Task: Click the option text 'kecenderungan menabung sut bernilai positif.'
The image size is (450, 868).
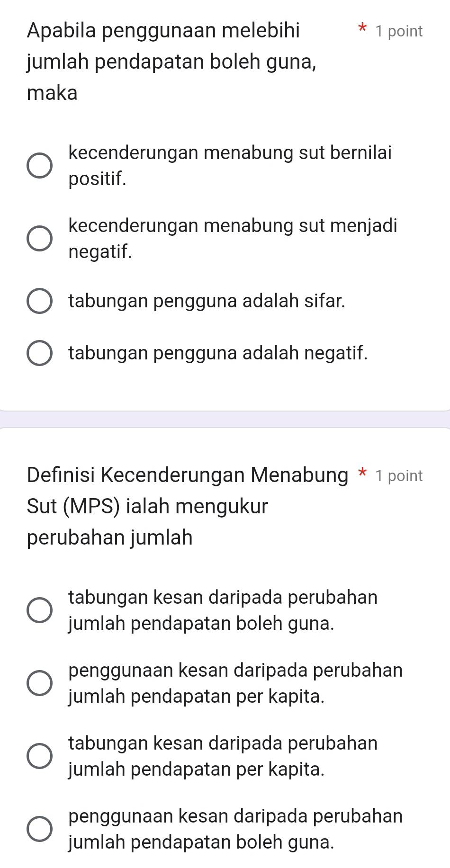Action: click(230, 166)
